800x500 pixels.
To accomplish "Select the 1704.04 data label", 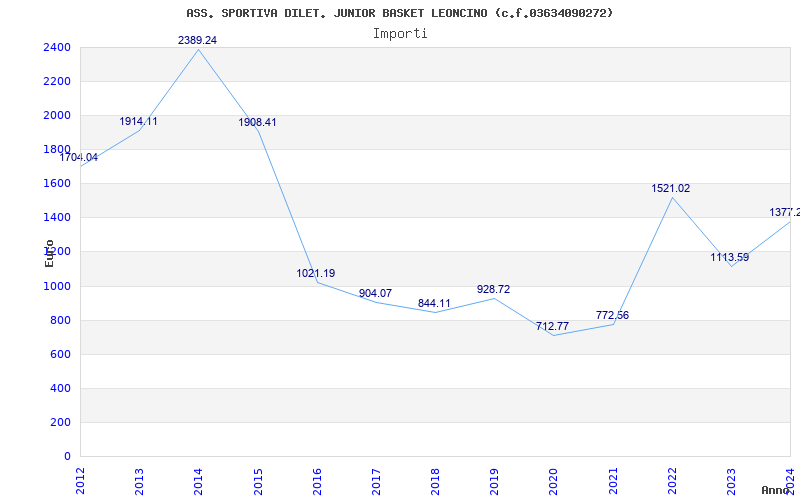I will pyautogui.click(x=79, y=157).
